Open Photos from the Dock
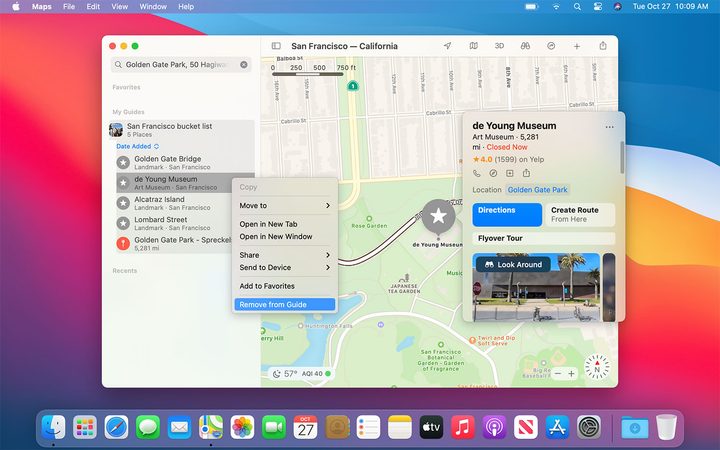This screenshot has height=450, width=720. tap(242, 428)
